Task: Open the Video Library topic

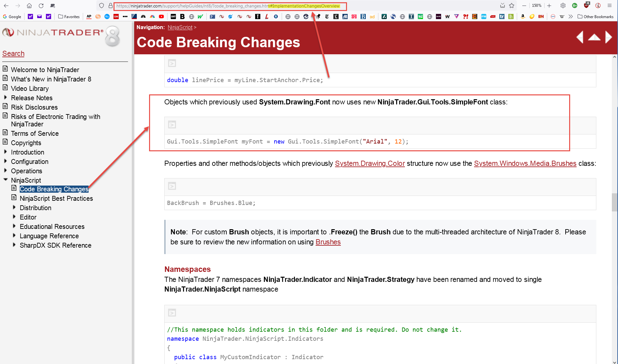Action: coord(30,89)
